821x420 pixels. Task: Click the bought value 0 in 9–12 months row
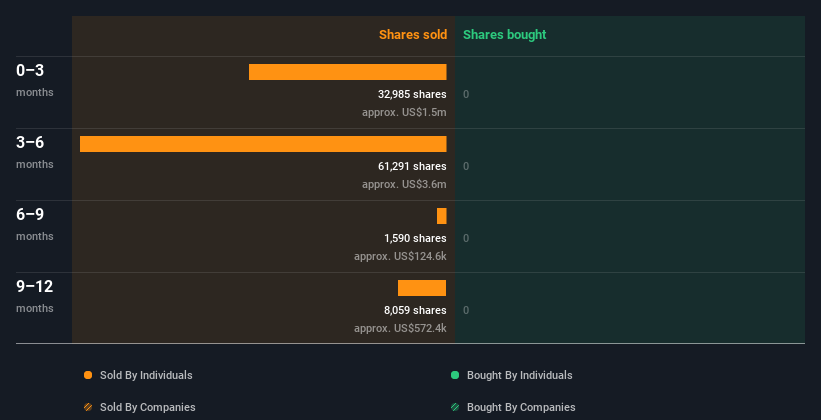click(466, 311)
